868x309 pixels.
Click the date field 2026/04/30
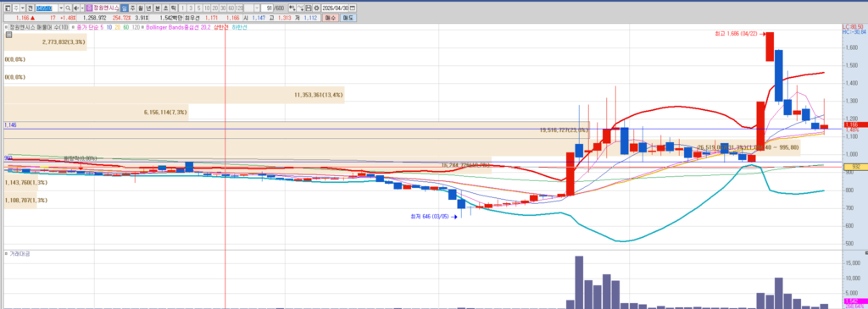click(336, 8)
